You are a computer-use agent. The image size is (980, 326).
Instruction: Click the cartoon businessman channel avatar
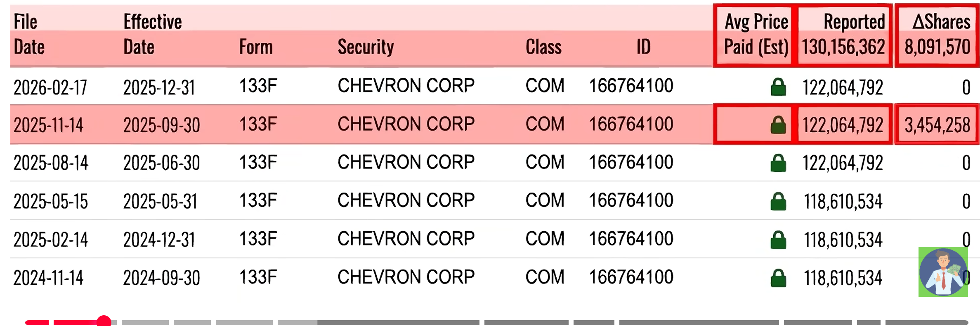coord(943,272)
